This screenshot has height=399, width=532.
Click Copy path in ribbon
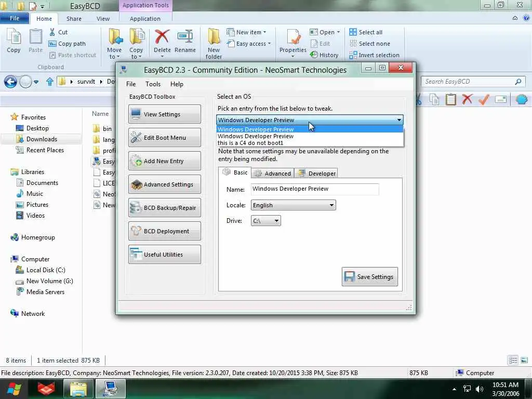coord(67,44)
